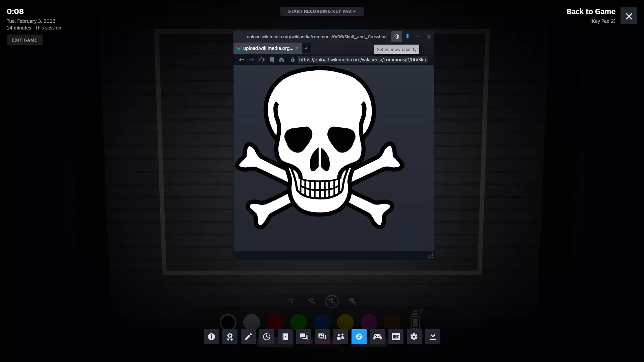This screenshot has width=644, height=362.
Task: Expand Start Recording Key Pad options
Action: (322, 11)
